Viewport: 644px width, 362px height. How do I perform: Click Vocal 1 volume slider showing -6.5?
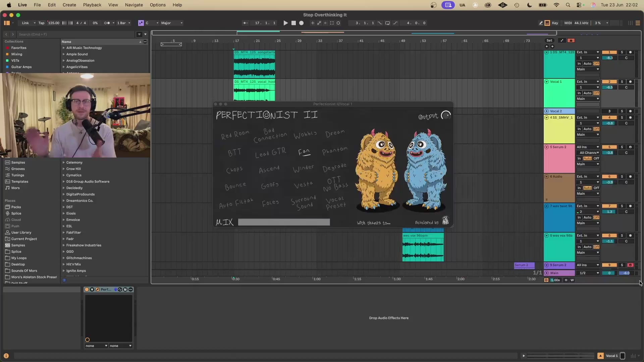pos(609,87)
